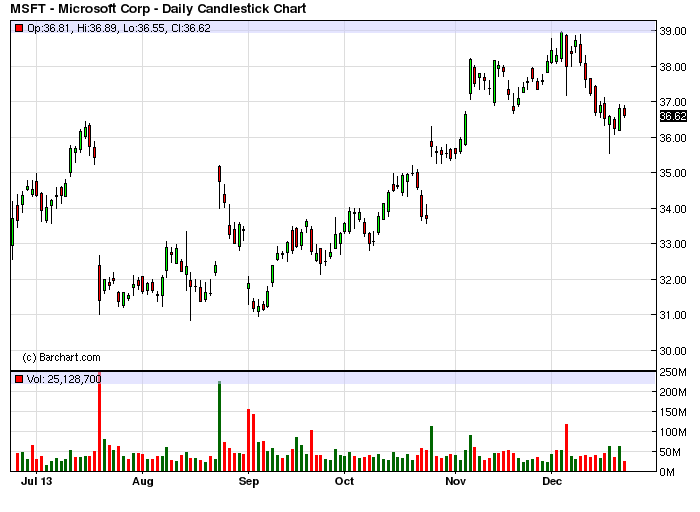
Task: Click the 30.00 price axis label
Action: coord(673,351)
